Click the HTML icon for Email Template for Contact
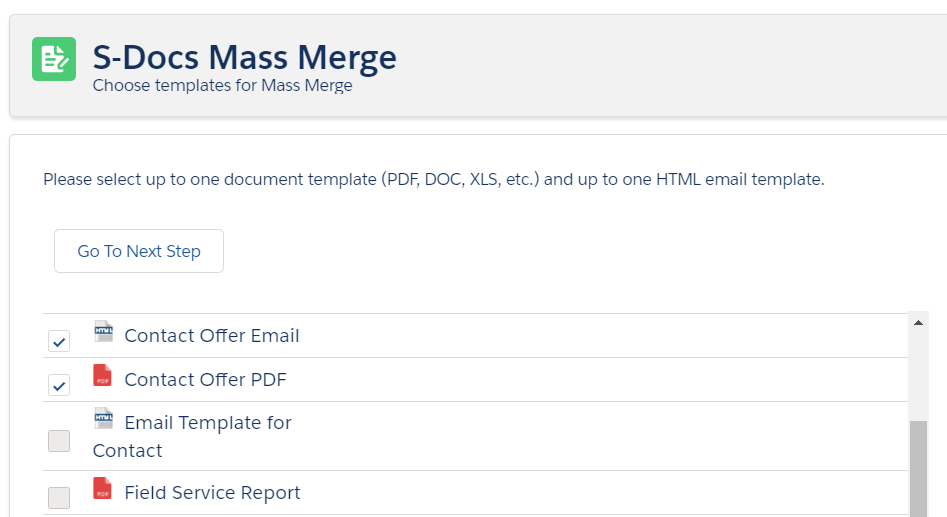The image size is (947, 517). 103,418
